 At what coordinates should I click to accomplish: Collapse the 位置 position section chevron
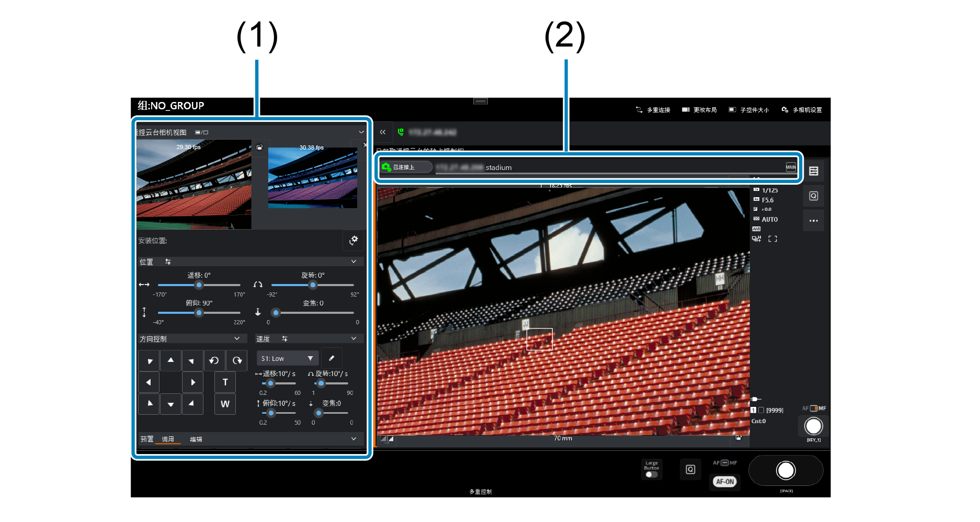click(x=354, y=262)
